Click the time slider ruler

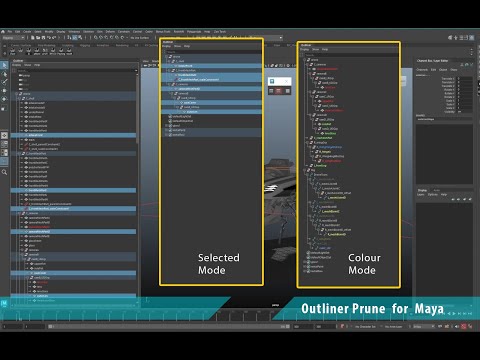pyautogui.click(x=207, y=314)
